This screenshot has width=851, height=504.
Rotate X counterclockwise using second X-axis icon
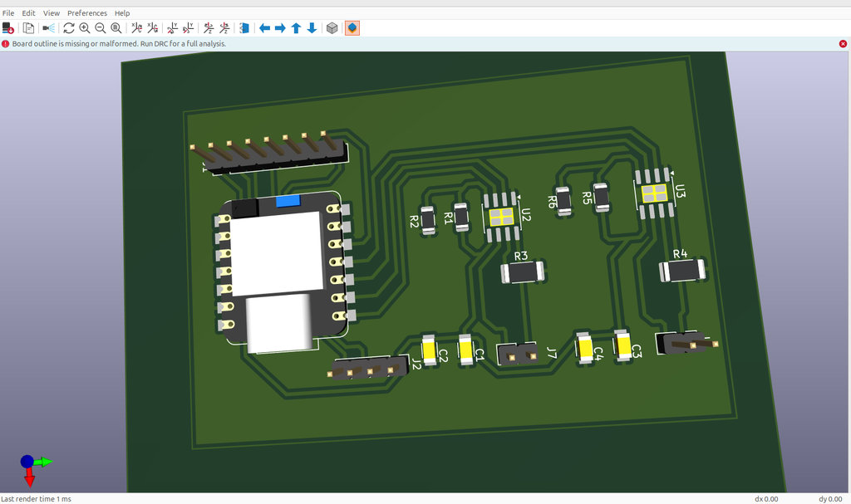pyautogui.click(x=153, y=27)
